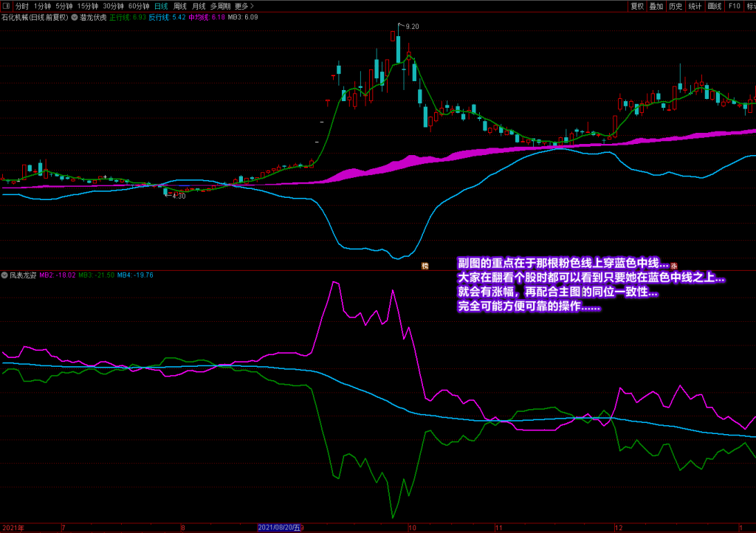Click annotation line 完全可能方便可靠的操作

click(x=529, y=306)
